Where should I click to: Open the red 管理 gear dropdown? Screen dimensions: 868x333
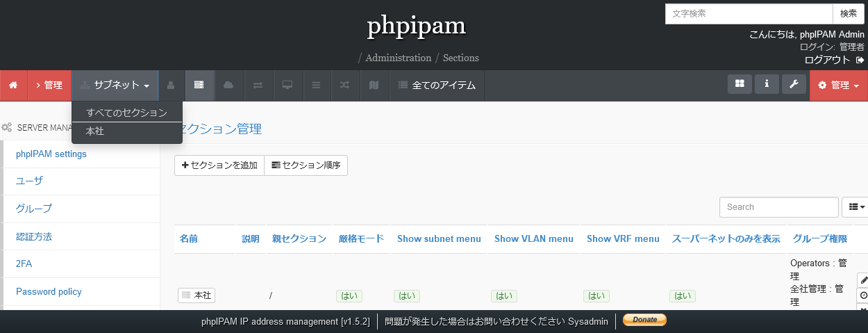[x=839, y=85]
